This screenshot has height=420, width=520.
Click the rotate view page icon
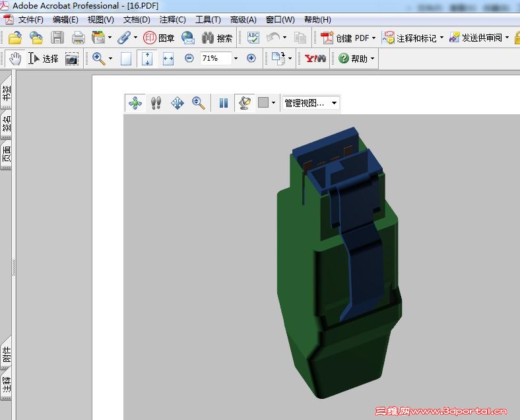pos(278,58)
